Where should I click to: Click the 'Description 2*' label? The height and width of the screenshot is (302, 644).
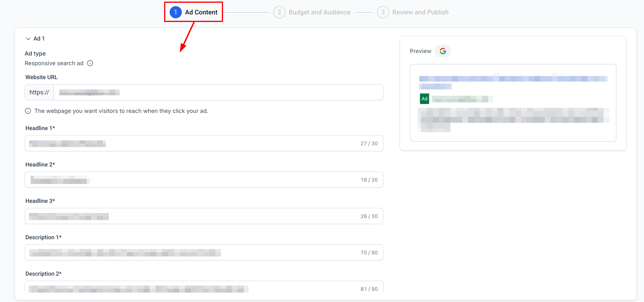tap(44, 274)
